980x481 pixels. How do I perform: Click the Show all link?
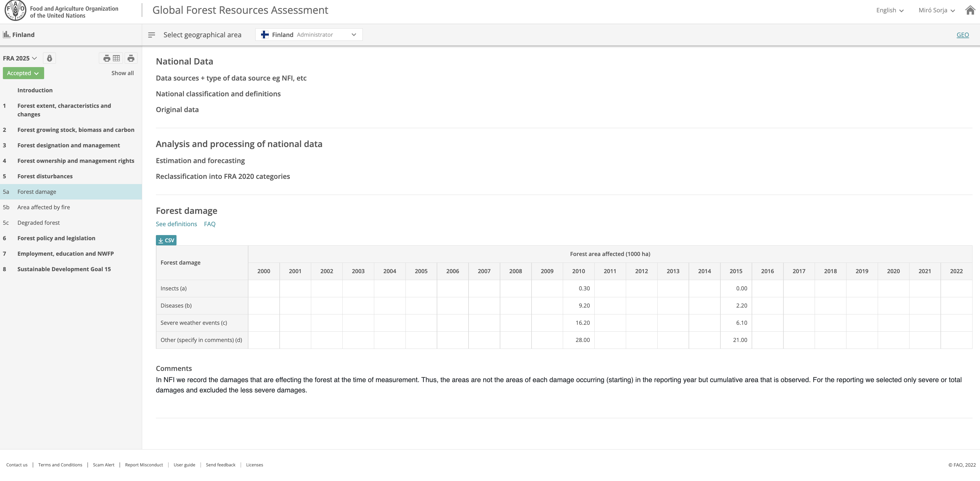tap(122, 73)
